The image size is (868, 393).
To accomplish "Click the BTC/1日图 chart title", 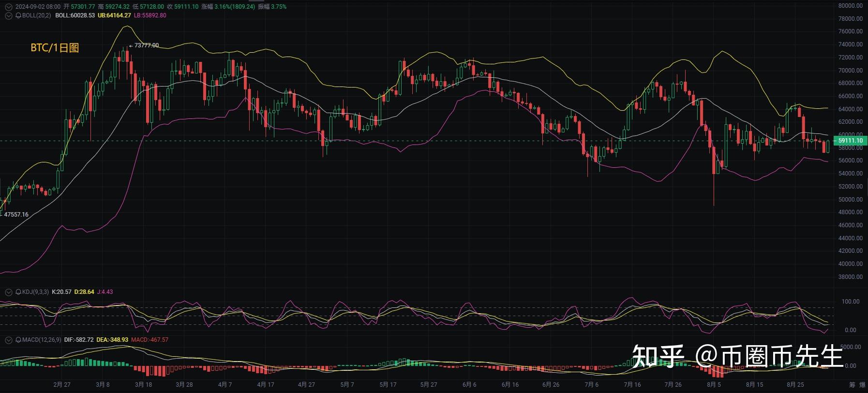I will click(55, 48).
